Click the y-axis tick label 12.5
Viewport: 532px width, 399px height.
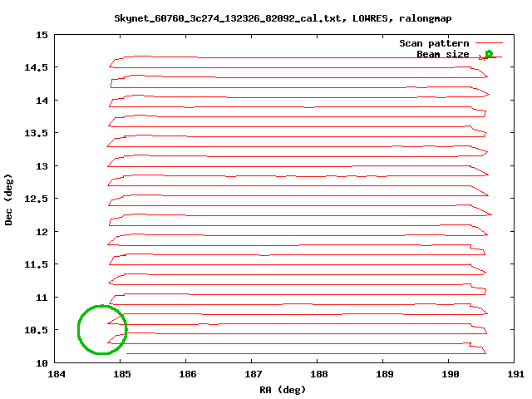click(x=37, y=199)
